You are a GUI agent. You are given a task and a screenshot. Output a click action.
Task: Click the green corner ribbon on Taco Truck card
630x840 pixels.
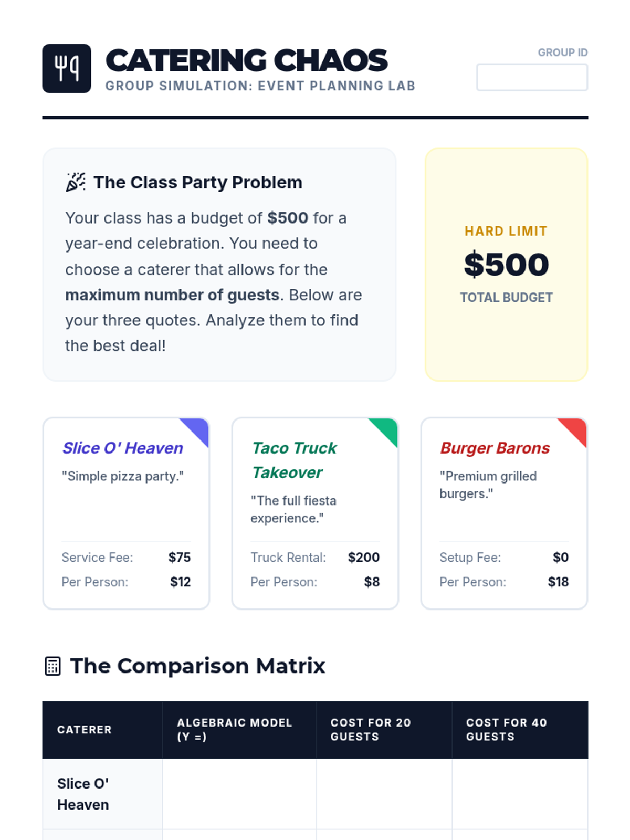coord(384,432)
